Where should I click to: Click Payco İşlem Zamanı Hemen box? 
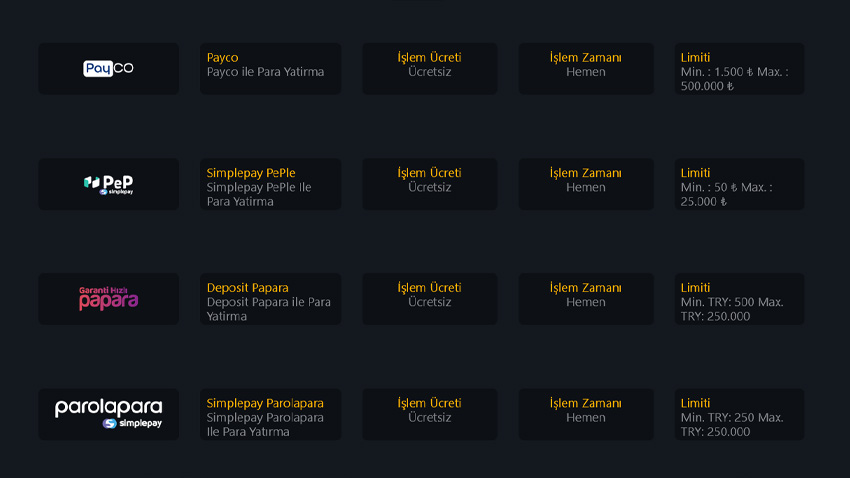click(585, 69)
